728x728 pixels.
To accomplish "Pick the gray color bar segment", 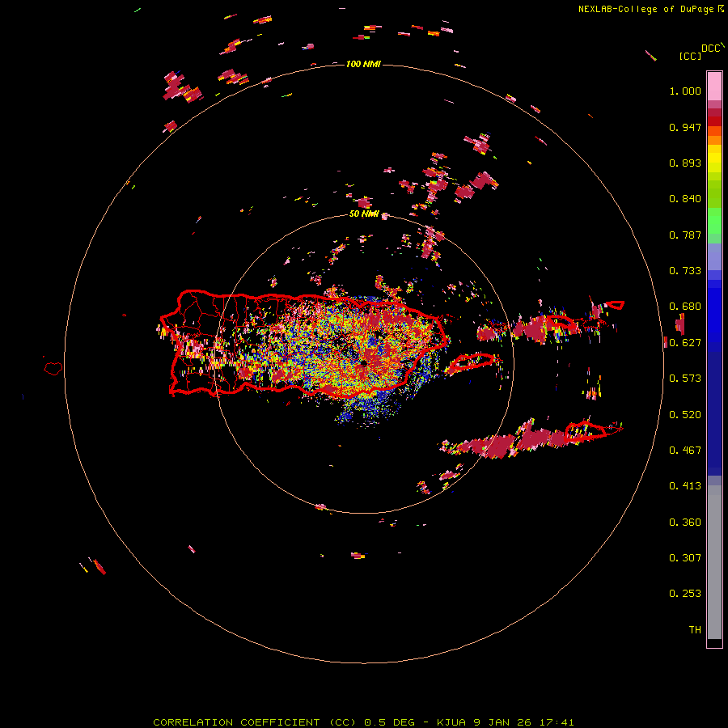I will pos(714,562).
